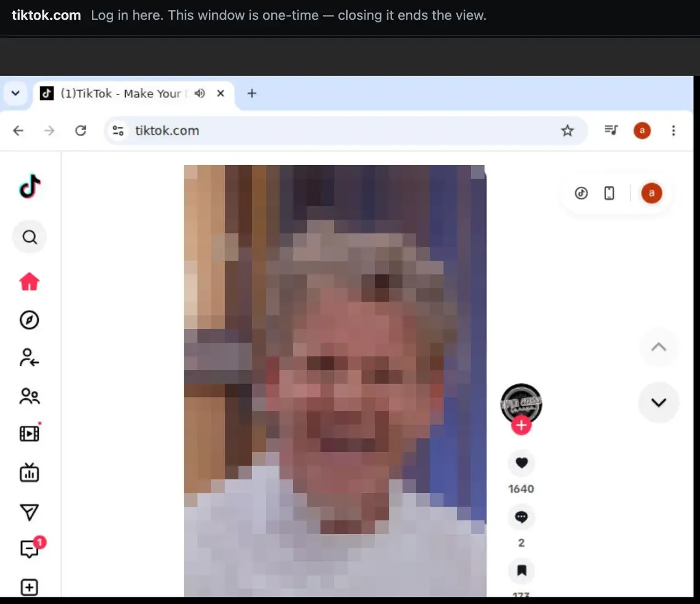This screenshot has height=604, width=700.
Task: Expand the browser tab search dropdown
Action: [16, 93]
